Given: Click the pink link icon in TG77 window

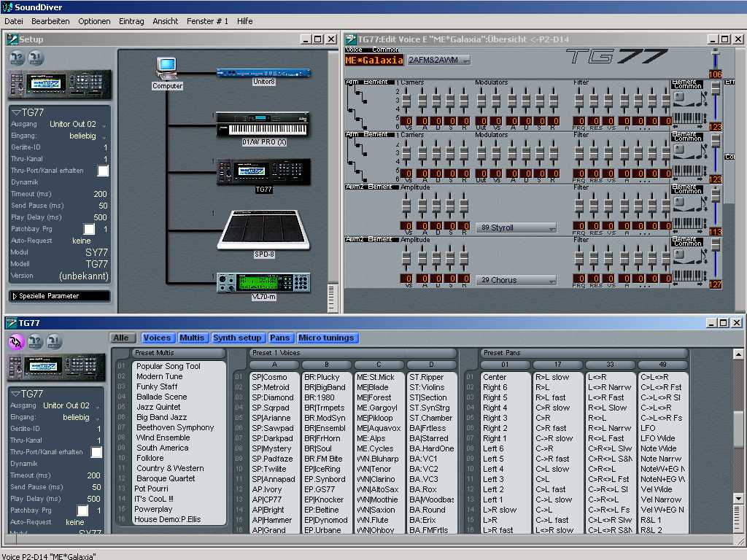Looking at the screenshot, I should click(16, 341).
